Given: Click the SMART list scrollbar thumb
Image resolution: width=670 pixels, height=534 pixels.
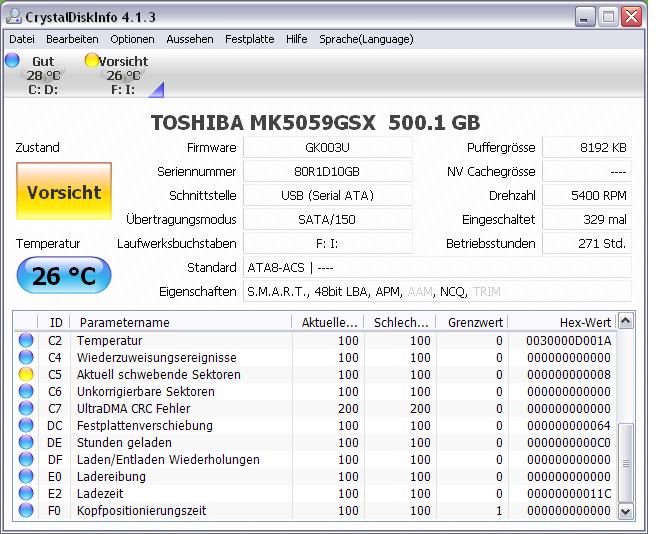Looking at the screenshot, I should (x=626, y=463).
